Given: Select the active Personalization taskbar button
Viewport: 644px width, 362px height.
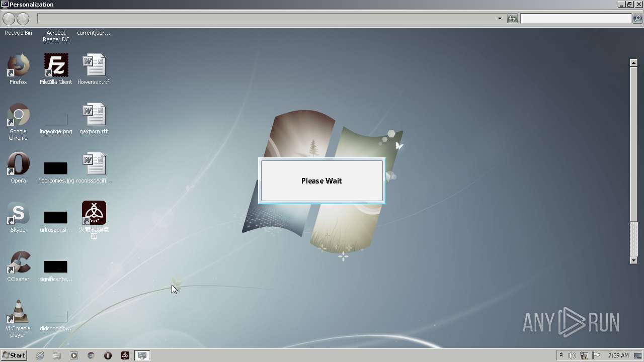Looking at the screenshot, I should (142, 355).
